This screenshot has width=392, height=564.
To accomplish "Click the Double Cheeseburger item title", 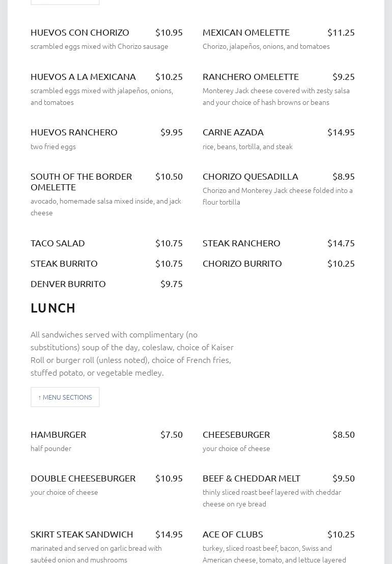I will click(x=83, y=478).
